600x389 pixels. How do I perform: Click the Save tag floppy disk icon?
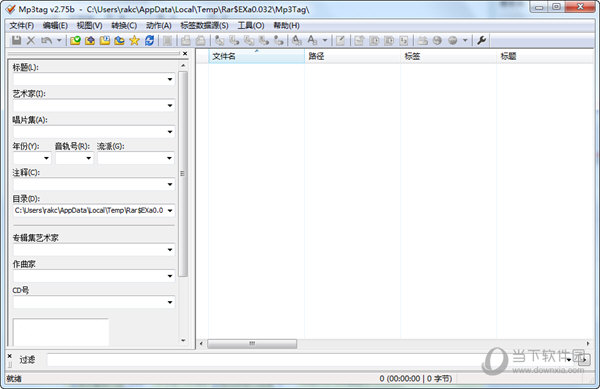(x=16, y=40)
